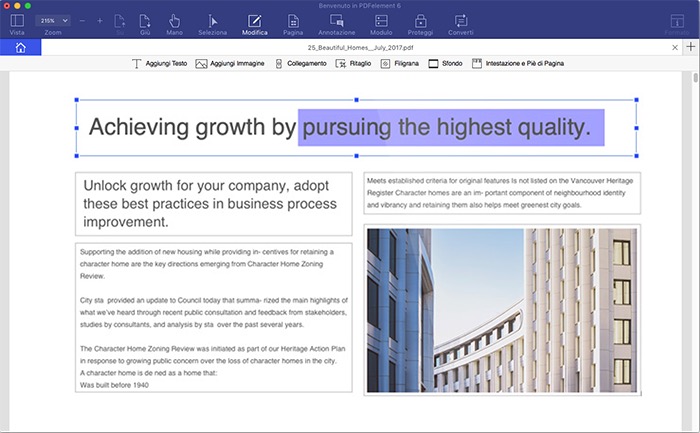The height and width of the screenshot is (433, 700).
Task: Click the left-middle handle of heading box
Action: [76, 128]
